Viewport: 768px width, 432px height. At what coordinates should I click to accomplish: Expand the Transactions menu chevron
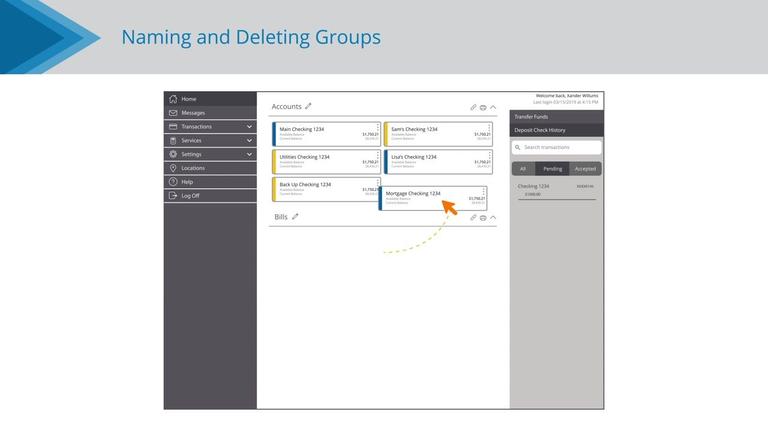249,127
